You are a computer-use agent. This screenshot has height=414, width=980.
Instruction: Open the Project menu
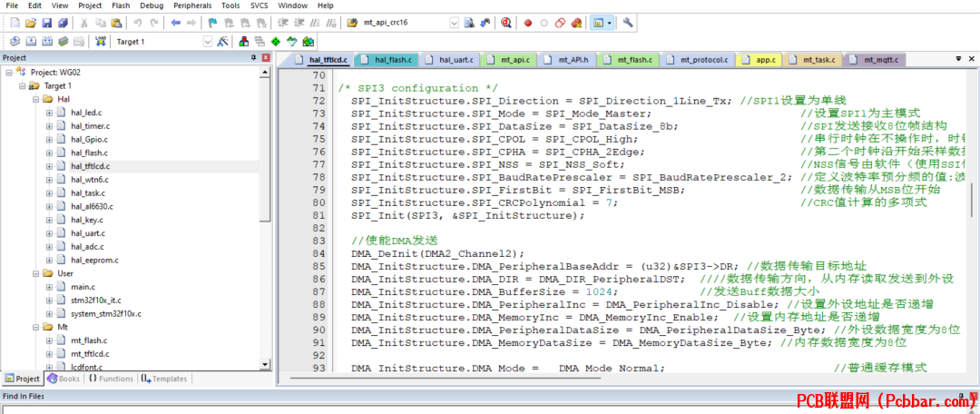90,5
